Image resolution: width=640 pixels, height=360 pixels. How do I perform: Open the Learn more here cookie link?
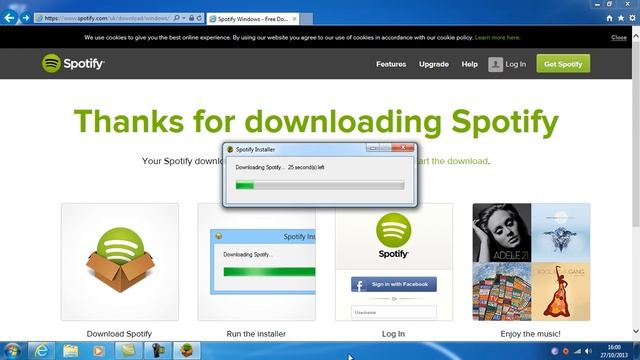[x=497, y=38]
